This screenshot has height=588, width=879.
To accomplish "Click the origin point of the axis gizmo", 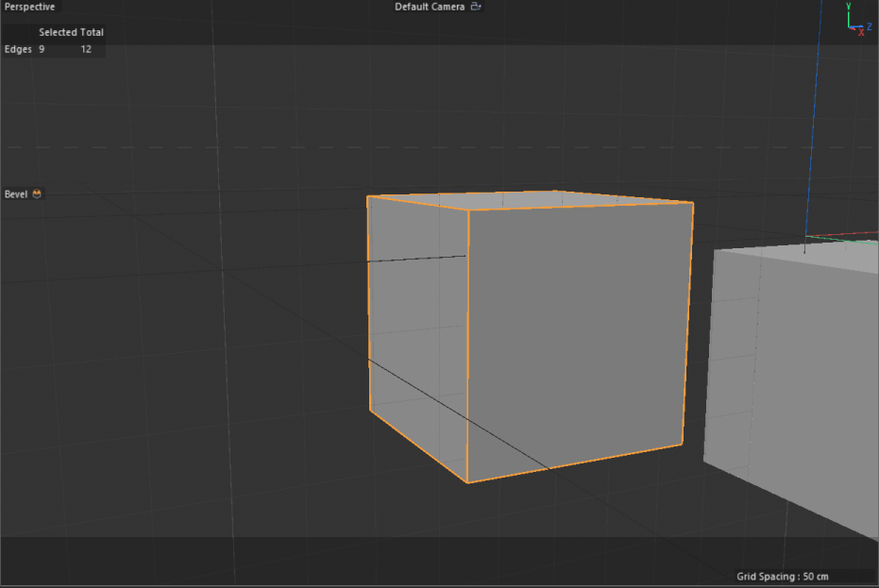I will (849, 27).
